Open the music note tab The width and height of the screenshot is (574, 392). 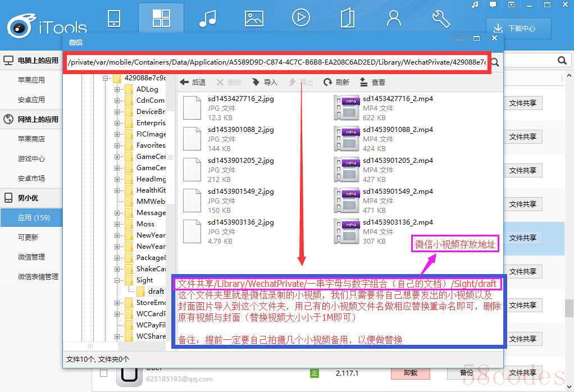point(208,19)
